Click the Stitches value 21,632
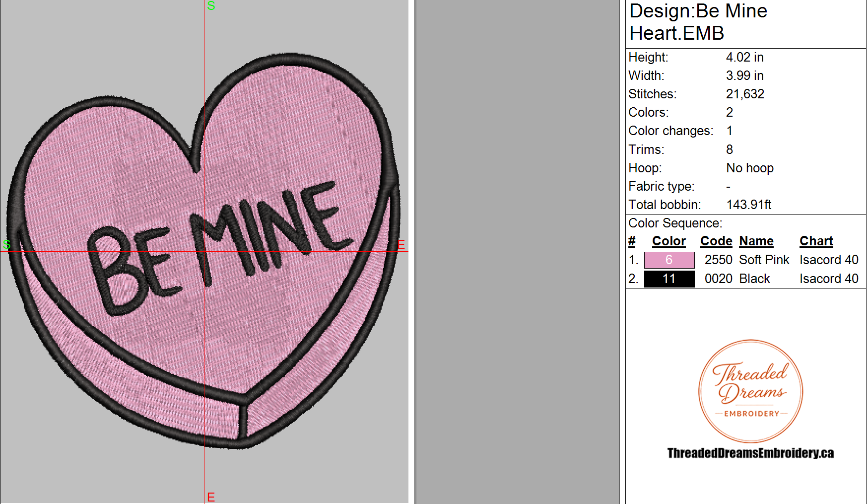This screenshot has height=504, width=868. point(745,94)
